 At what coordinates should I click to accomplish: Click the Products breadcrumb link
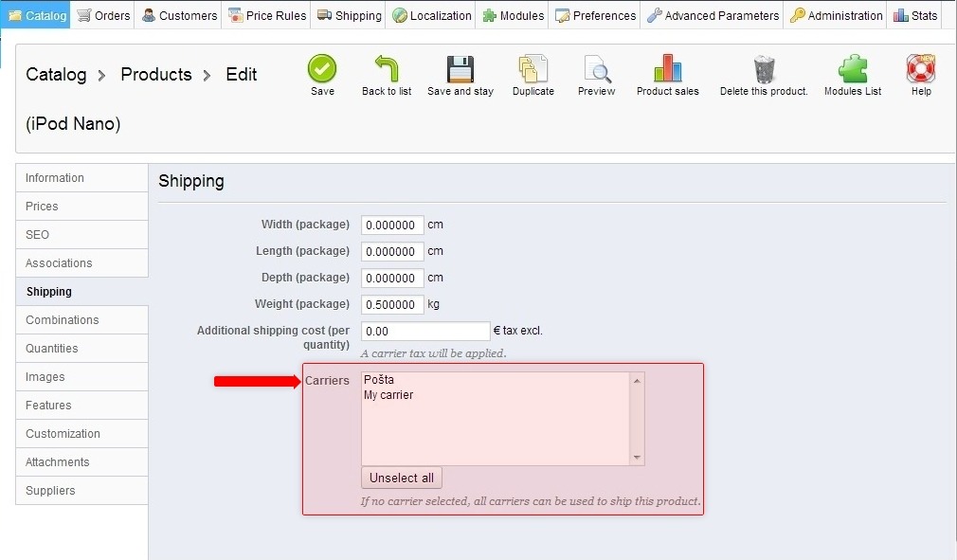tap(156, 75)
